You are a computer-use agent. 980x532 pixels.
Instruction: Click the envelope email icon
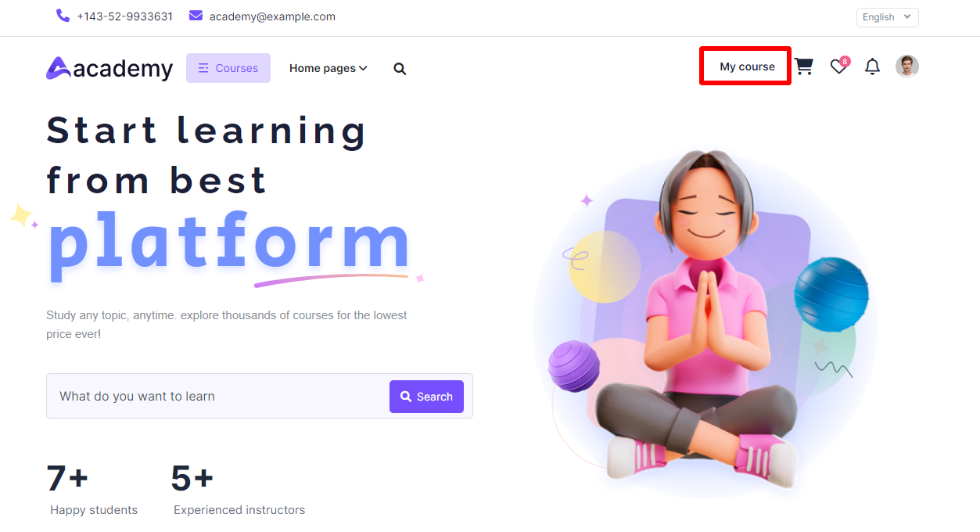pyautogui.click(x=196, y=16)
